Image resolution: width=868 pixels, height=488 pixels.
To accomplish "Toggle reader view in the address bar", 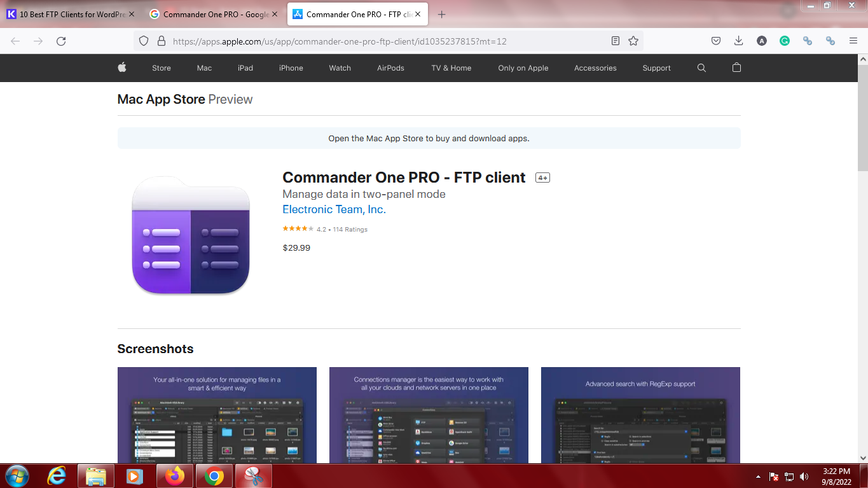I will coord(616,41).
